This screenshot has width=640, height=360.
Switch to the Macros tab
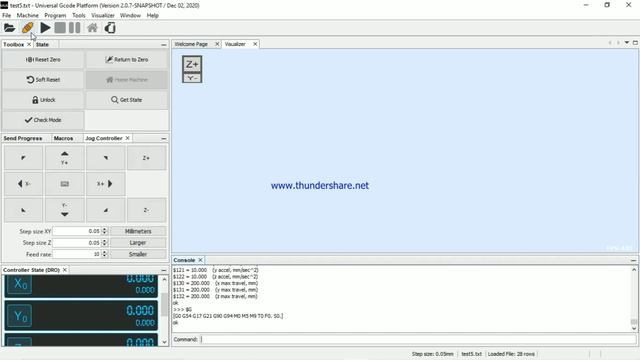pos(63,138)
